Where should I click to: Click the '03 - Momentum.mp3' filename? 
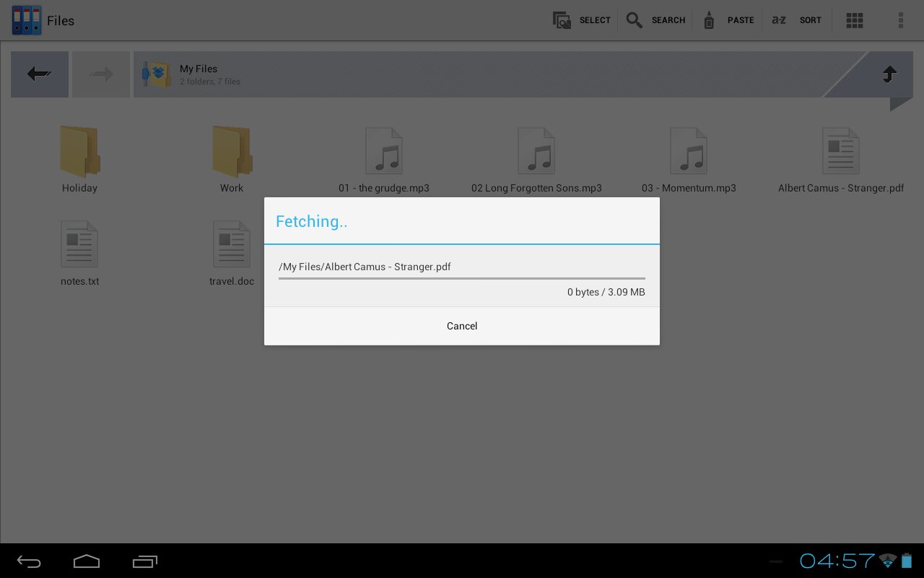coord(689,188)
